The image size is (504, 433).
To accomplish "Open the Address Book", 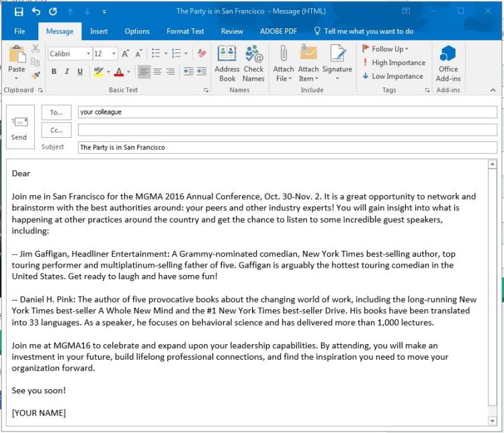I will point(227,63).
